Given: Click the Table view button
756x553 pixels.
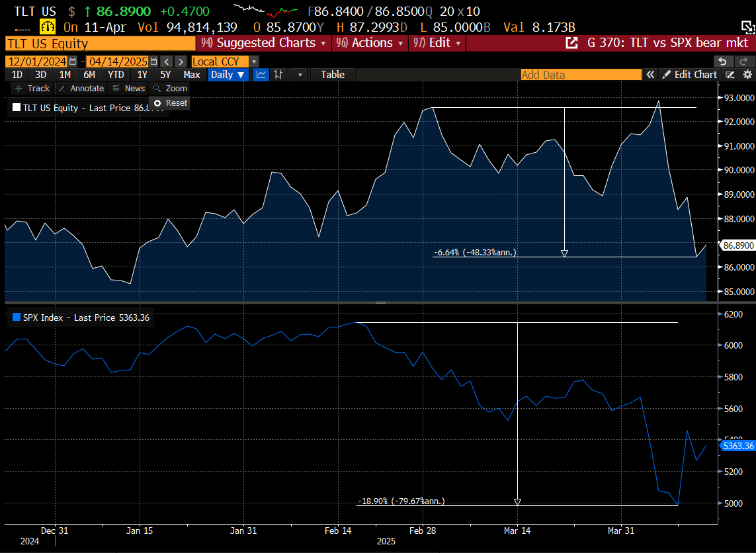Looking at the screenshot, I should pos(333,75).
